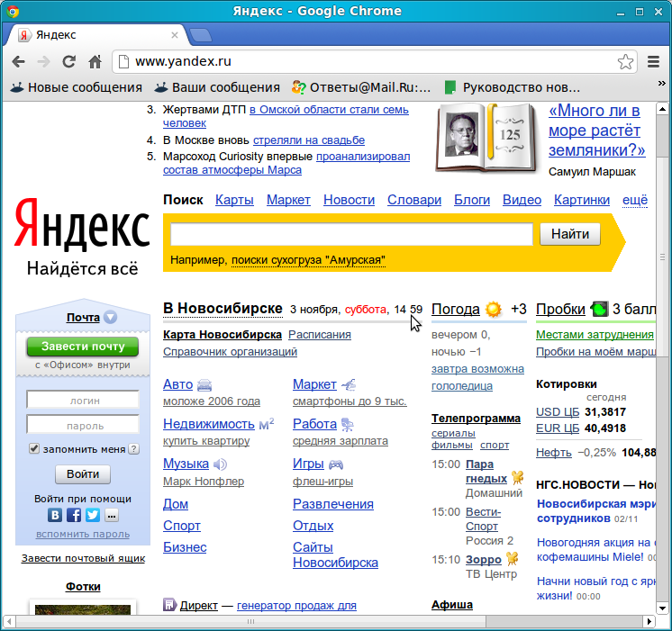This screenshot has height=631, width=672.
Task: Expand the Почта dropdown arrow
Action: pos(111,318)
